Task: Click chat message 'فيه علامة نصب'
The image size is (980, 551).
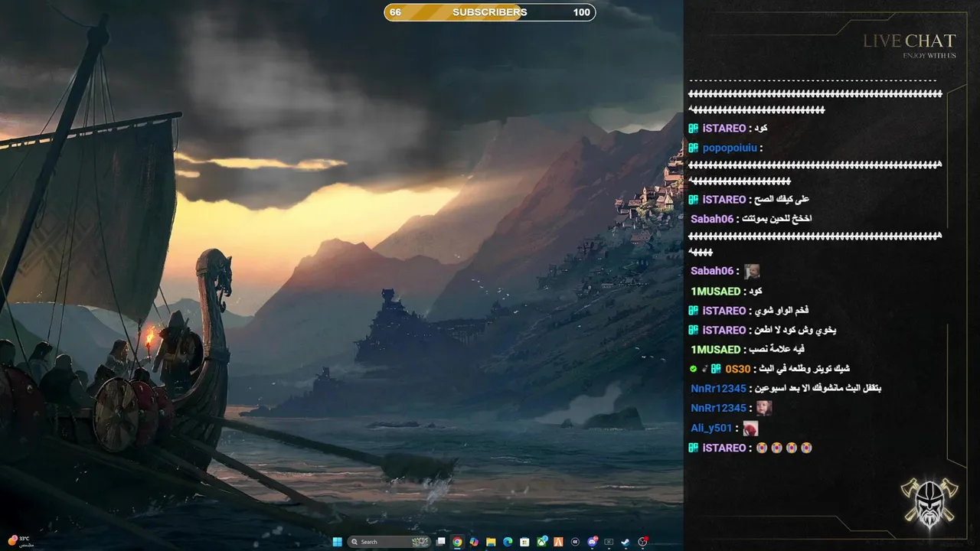Action: point(776,350)
